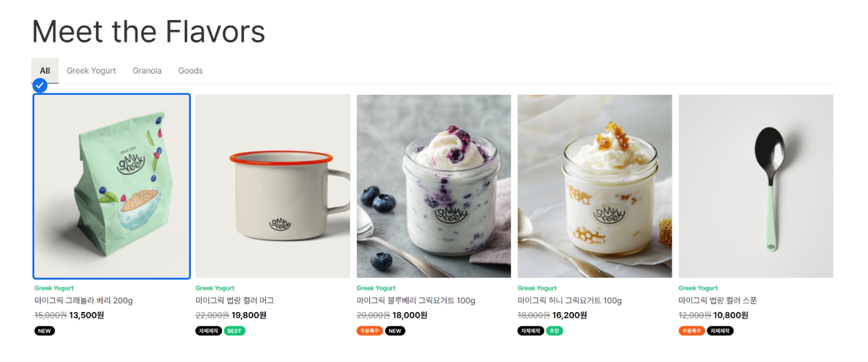Switch to the Greek Yogurt tab
The height and width of the screenshot is (362, 868).
coord(91,71)
